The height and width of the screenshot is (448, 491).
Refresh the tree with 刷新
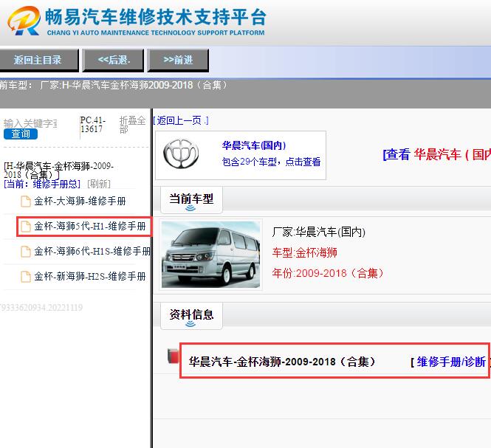point(99,184)
